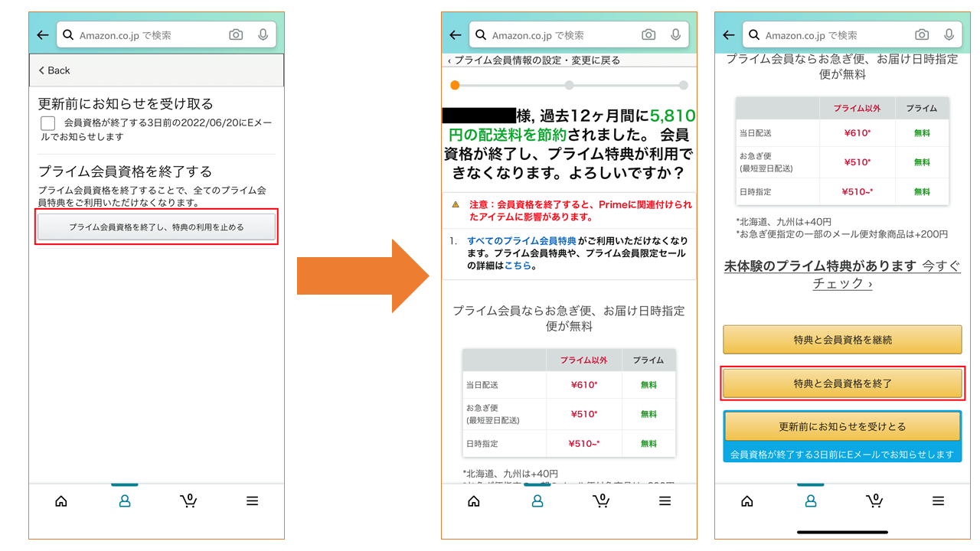The height and width of the screenshot is (551, 980).
Task: Tap the camera icon on the right screen
Action: [923, 34]
